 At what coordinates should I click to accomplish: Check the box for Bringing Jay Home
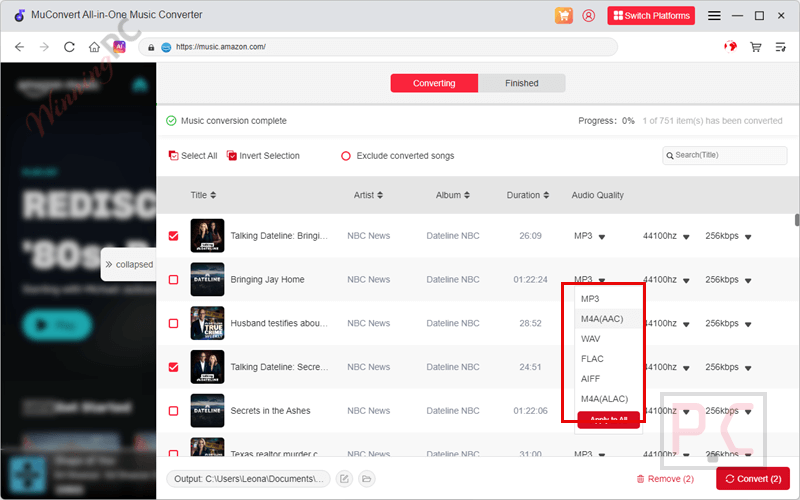click(x=173, y=280)
